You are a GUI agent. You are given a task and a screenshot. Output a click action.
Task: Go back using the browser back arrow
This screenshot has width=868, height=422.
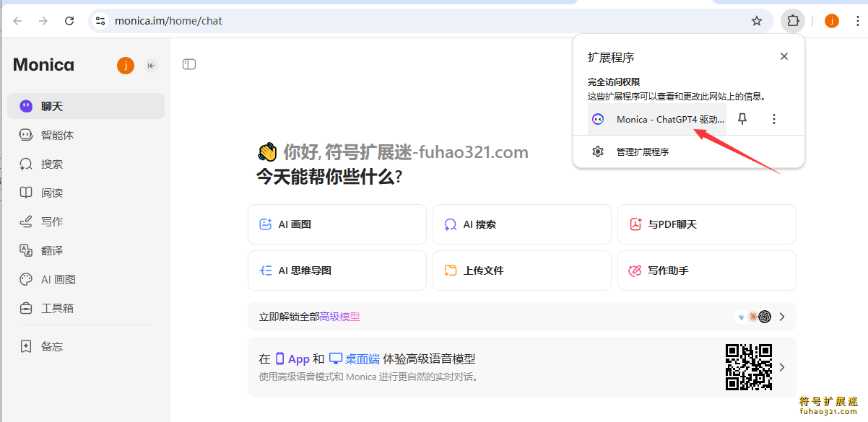click(17, 21)
